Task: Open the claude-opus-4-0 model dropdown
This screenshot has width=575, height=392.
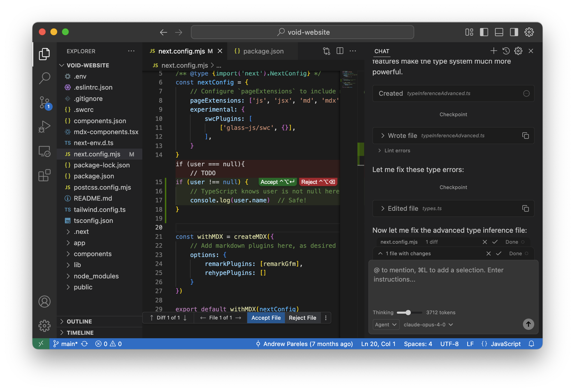Action: (x=428, y=325)
